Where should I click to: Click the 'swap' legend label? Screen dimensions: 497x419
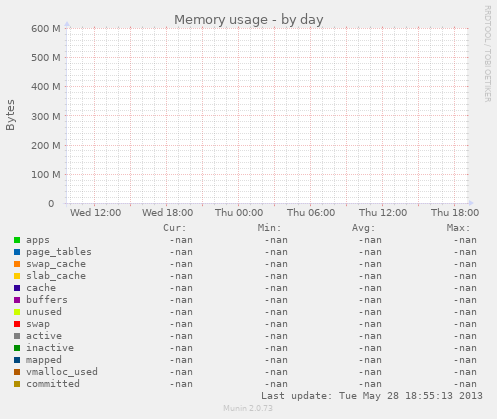[38, 324]
